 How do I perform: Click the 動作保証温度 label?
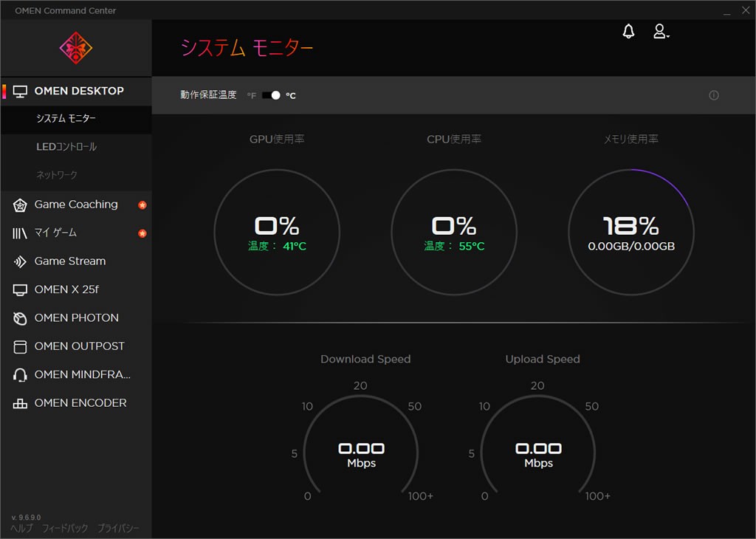pos(208,95)
